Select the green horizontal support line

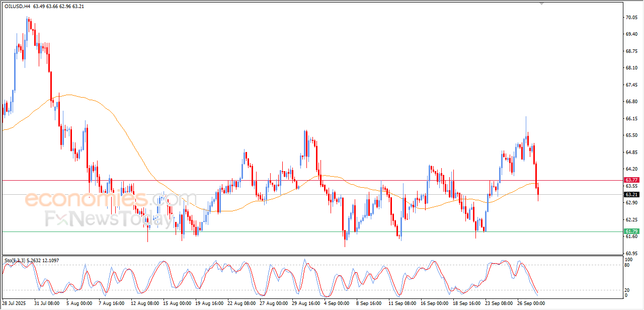click(x=312, y=231)
